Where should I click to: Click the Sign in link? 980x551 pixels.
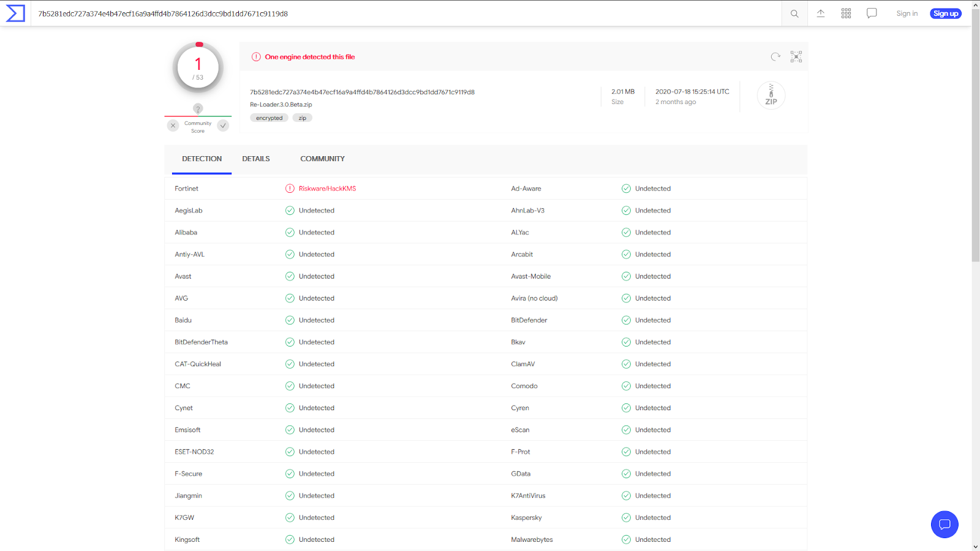(x=907, y=13)
